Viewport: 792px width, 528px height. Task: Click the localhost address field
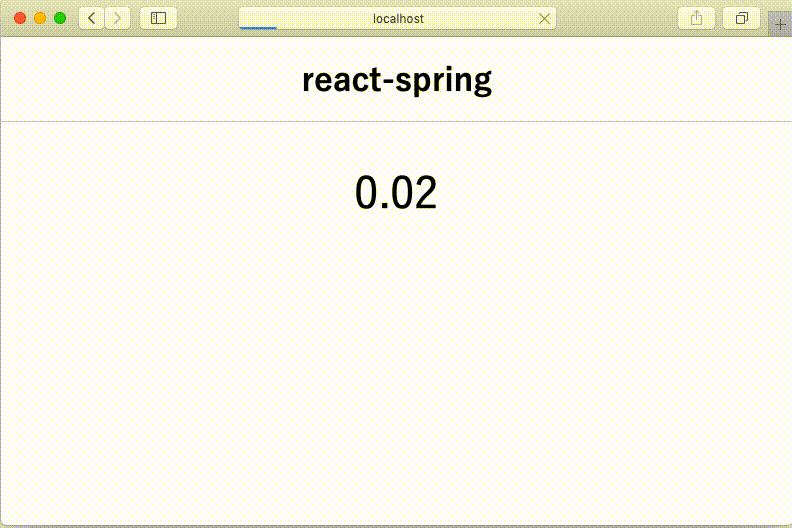(398, 19)
